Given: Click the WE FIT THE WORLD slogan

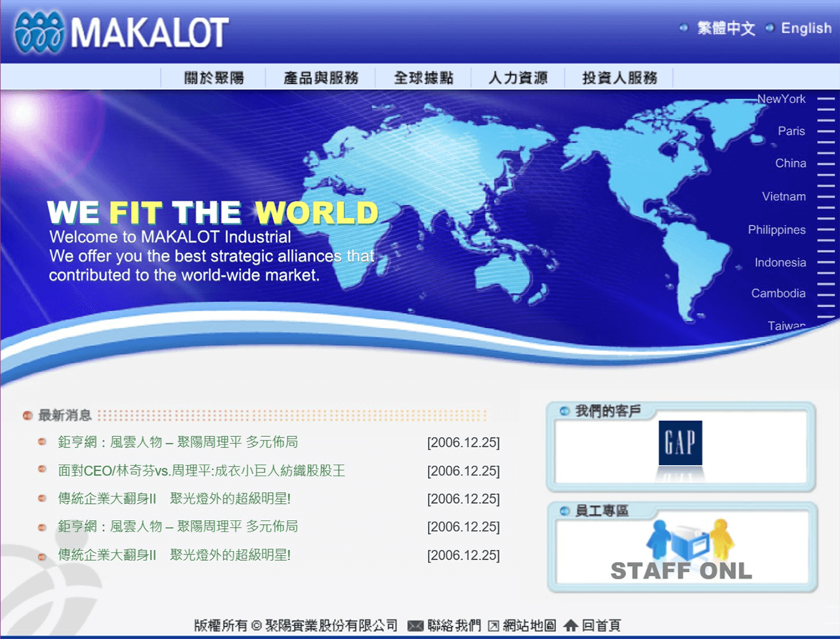Looking at the screenshot, I should tap(213, 213).
